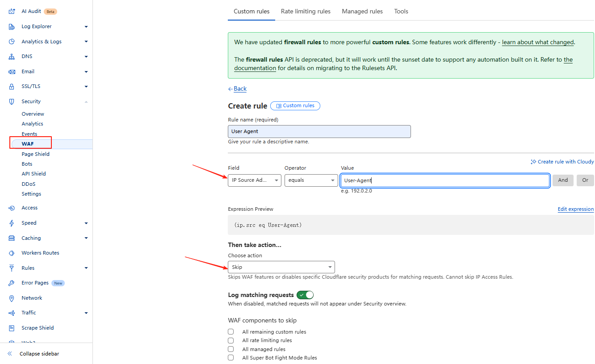The height and width of the screenshot is (364, 595).
Task: Check All remaining custom rules
Action: click(x=230, y=331)
